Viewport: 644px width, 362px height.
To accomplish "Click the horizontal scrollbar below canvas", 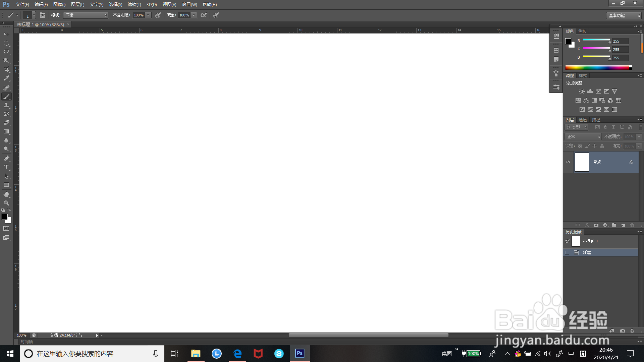I will [368, 335].
